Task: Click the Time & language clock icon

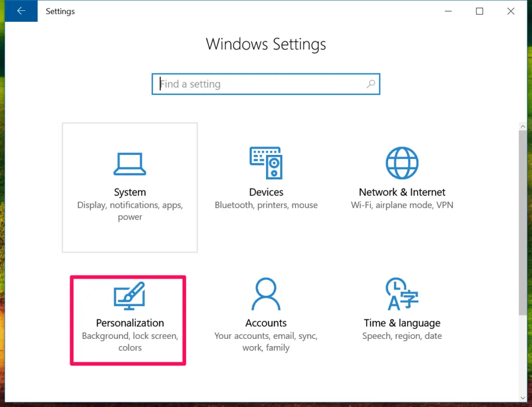Action: [x=402, y=294]
